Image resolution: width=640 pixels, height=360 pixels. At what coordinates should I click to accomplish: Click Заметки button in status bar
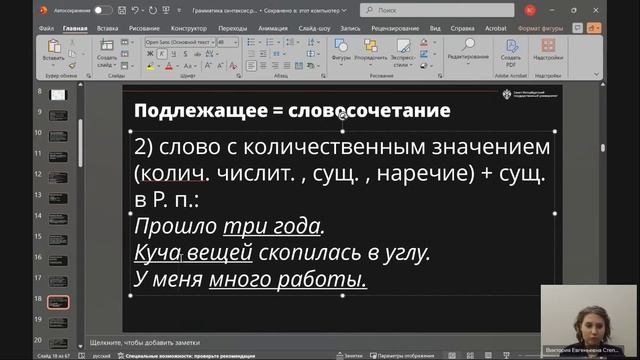(349, 356)
